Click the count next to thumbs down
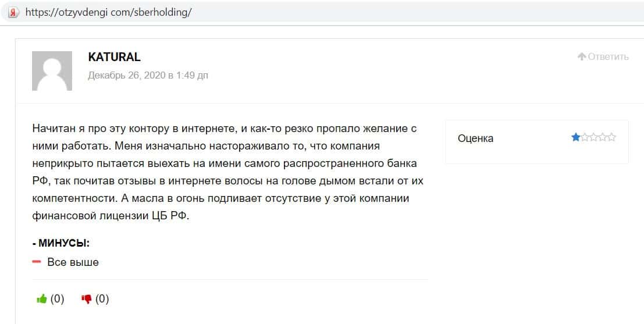This screenshot has width=644, height=324. coord(102,299)
